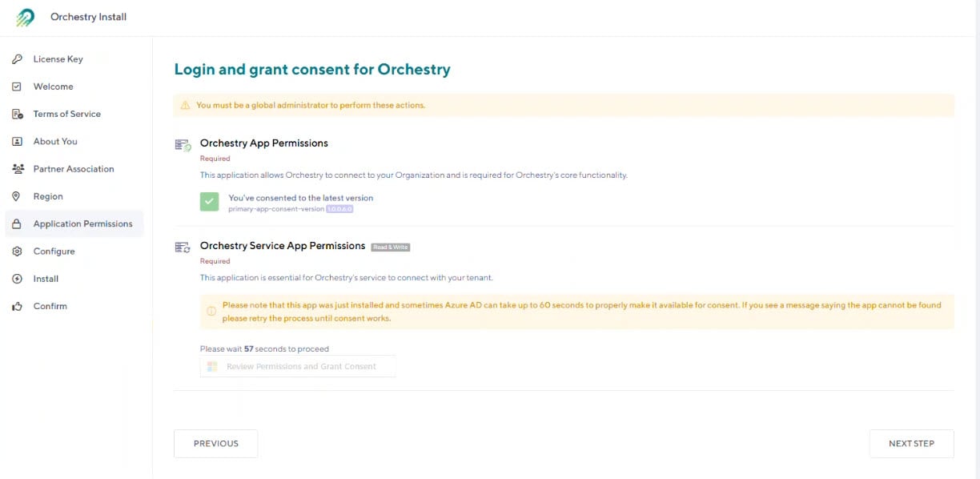Open the Configure step
Image resolution: width=980 pixels, height=479 pixels.
(x=74, y=252)
